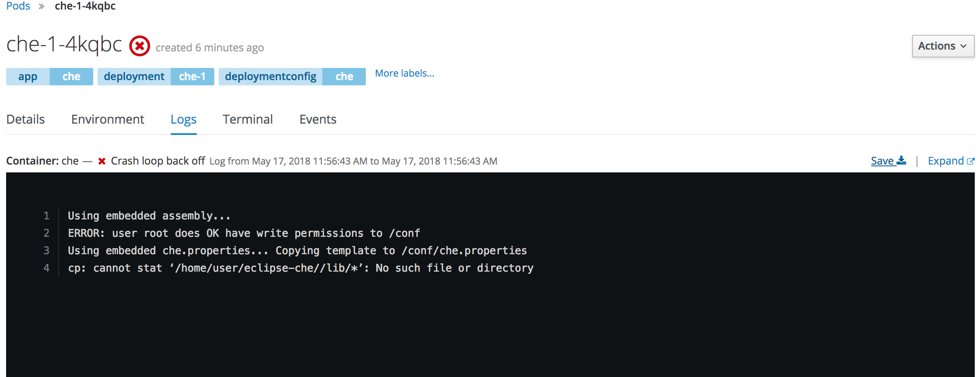
Task: Navigate back using the Pods breadcrumb link
Action: (17, 6)
